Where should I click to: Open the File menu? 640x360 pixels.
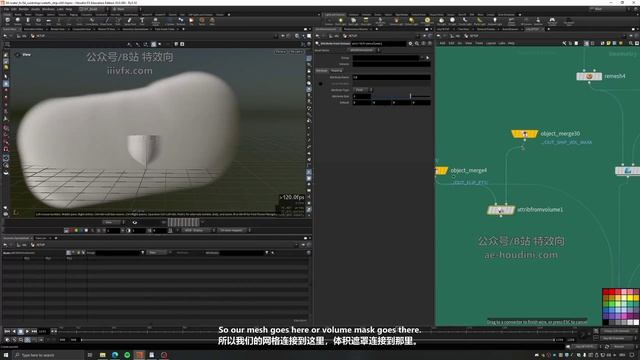[6, 9]
